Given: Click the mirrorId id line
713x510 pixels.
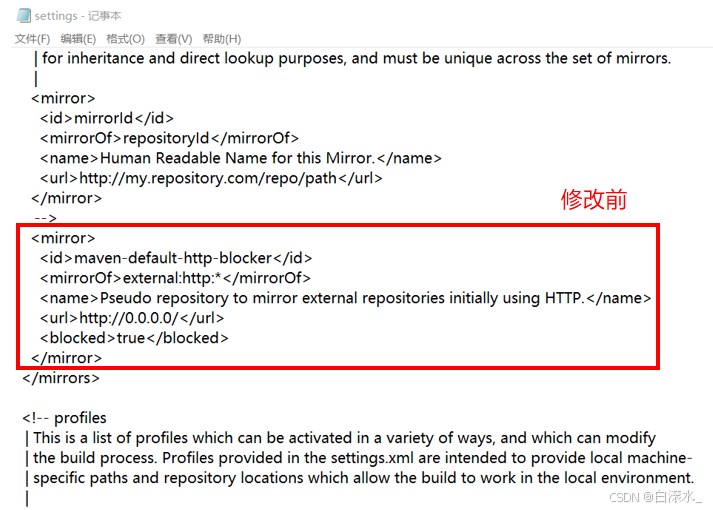Looking at the screenshot, I should point(131,118).
